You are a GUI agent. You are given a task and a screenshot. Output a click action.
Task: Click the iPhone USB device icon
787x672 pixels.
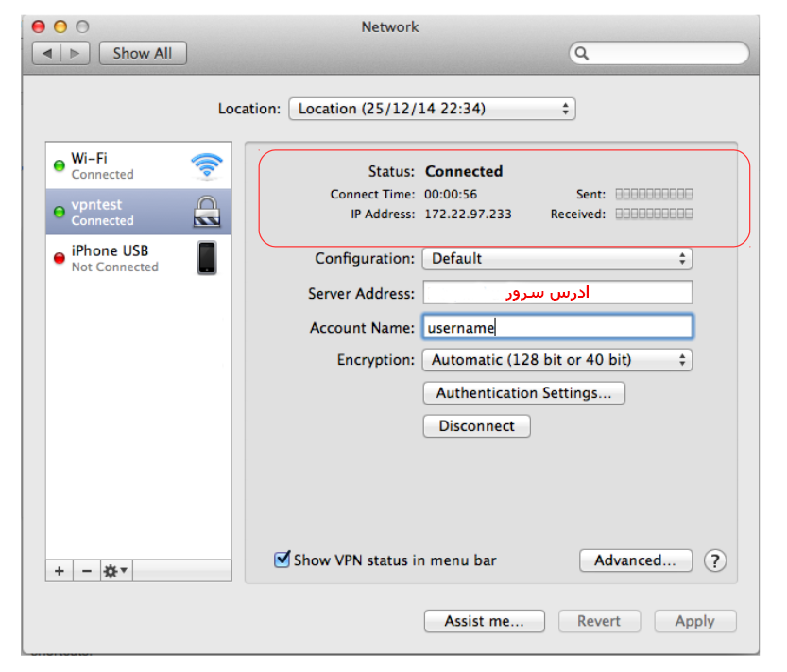(206, 257)
